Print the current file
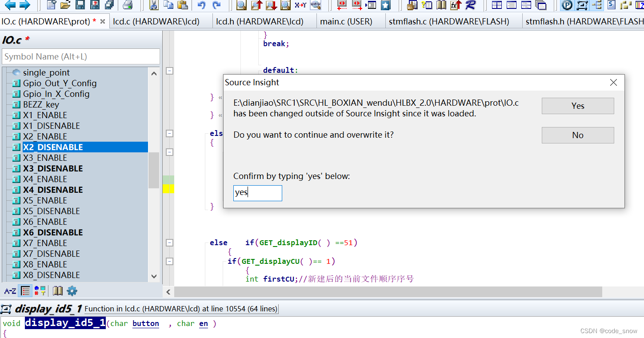644x338 pixels. [128, 5]
